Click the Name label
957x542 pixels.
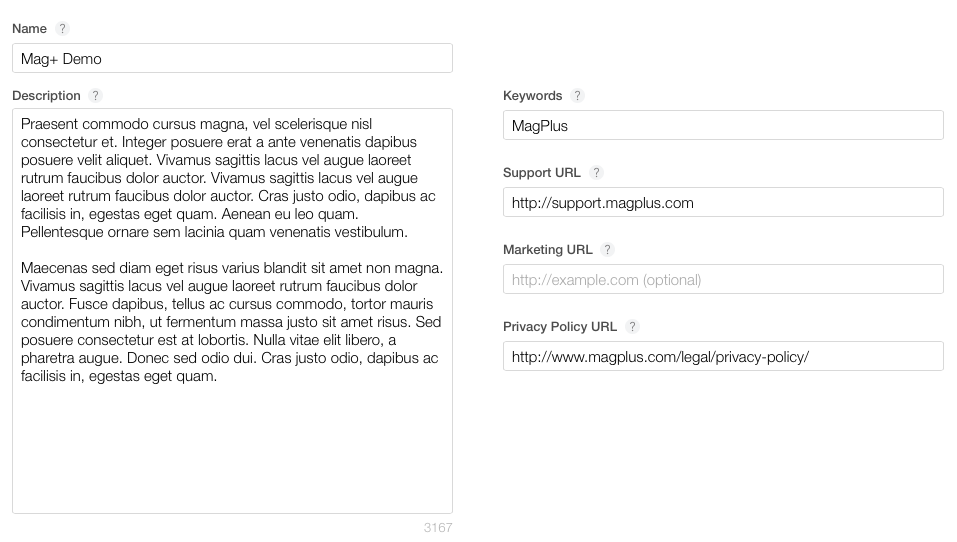point(29,29)
